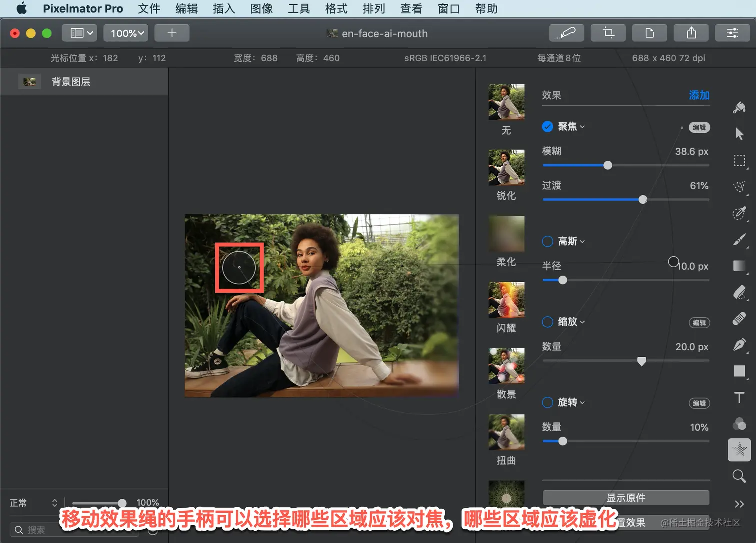Image resolution: width=756 pixels, height=543 pixels.
Task: Select the Paint brush tool
Action: pos(739,240)
